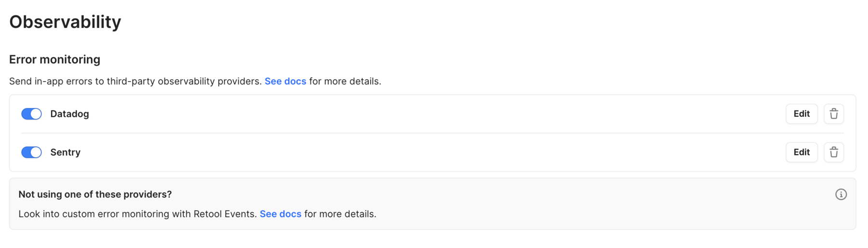This screenshot has height=248, width=868.
Task: Click "for more details" after Error monitoring docs link
Action: [x=345, y=82]
